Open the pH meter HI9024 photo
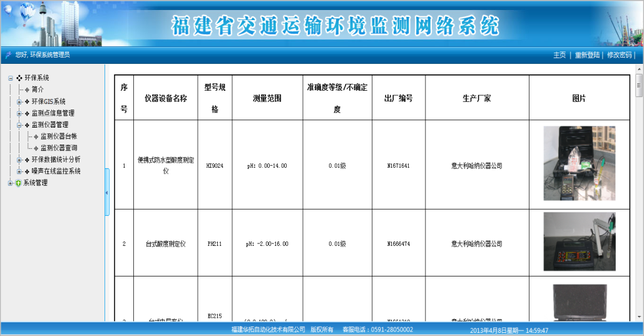This screenshot has width=644, height=336. [579, 163]
